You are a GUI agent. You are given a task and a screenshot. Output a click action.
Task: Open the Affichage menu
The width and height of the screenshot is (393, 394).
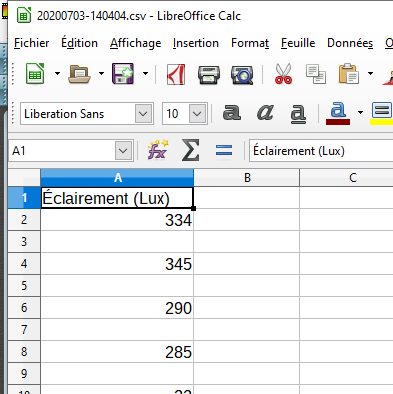[x=136, y=43]
